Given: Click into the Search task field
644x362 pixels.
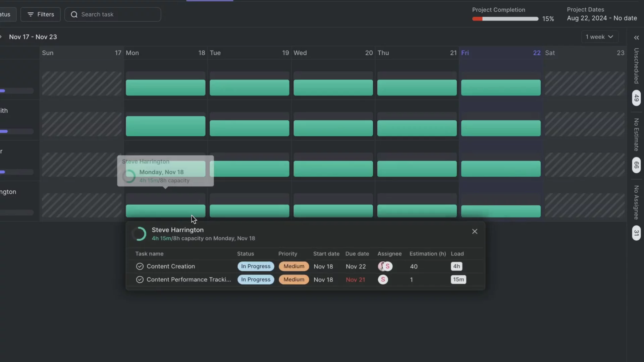Looking at the screenshot, I should click(117, 14).
